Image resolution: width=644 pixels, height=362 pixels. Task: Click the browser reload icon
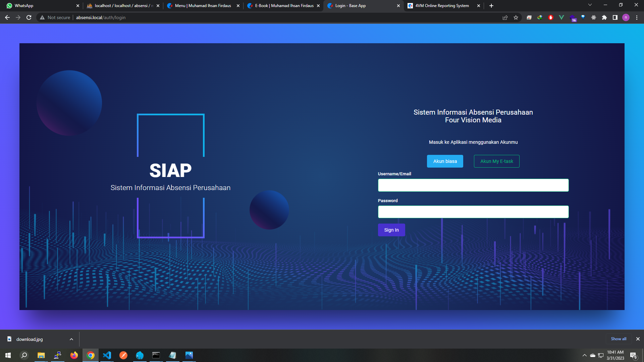[x=29, y=17]
